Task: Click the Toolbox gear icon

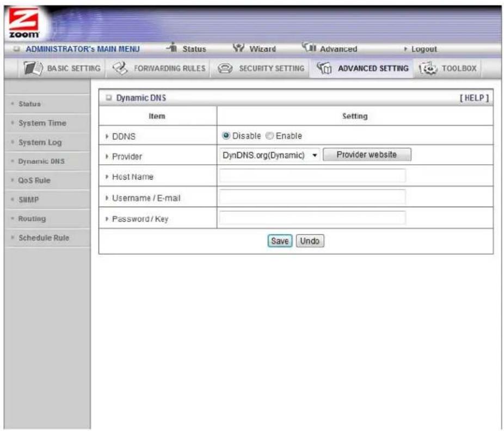Action: coord(428,68)
